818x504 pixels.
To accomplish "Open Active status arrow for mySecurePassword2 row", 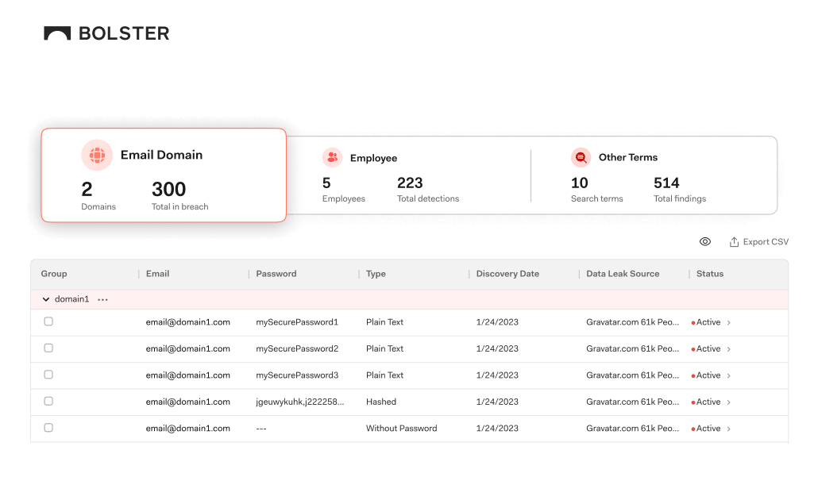I will (x=729, y=349).
